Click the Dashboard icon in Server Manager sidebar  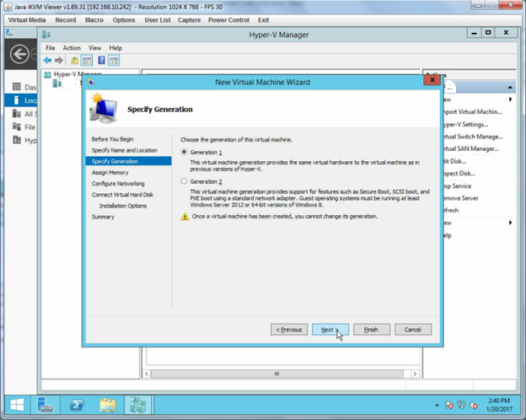[17, 88]
